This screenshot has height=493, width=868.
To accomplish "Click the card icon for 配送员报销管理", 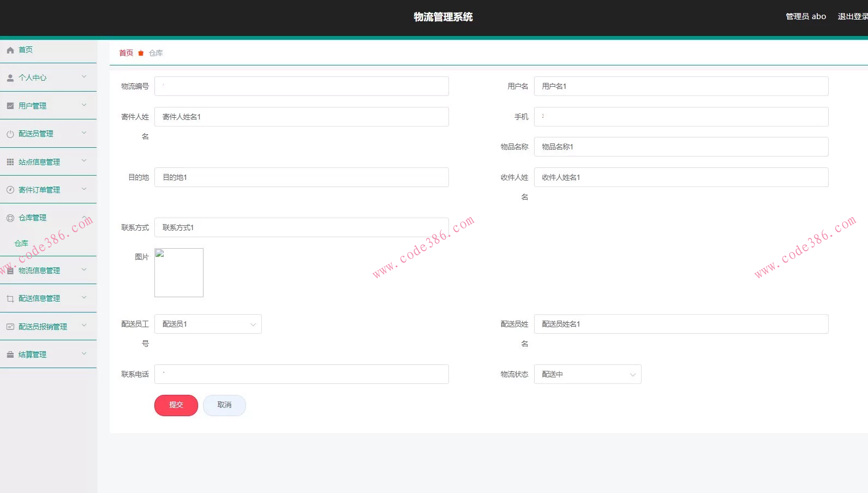I will [10, 327].
